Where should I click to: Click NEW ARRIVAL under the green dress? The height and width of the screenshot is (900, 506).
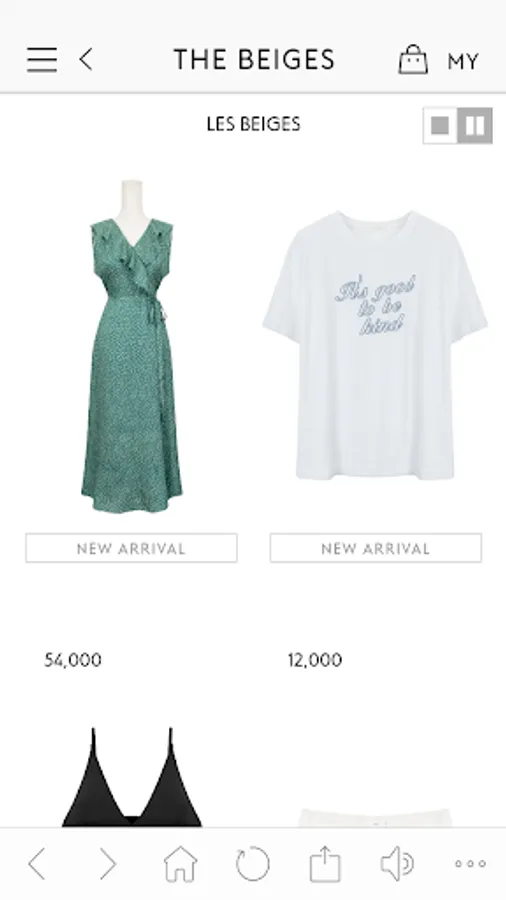coord(131,548)
